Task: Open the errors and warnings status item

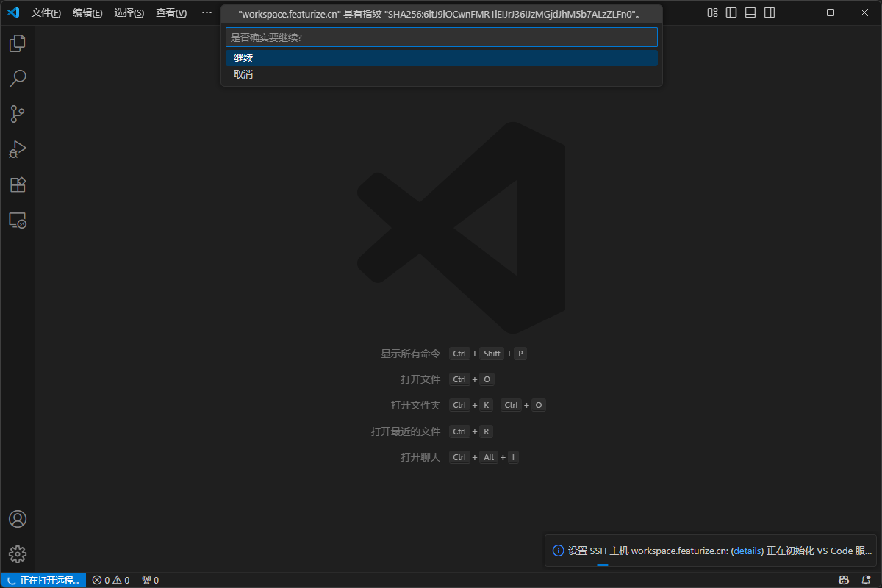Action: [111, 581]
